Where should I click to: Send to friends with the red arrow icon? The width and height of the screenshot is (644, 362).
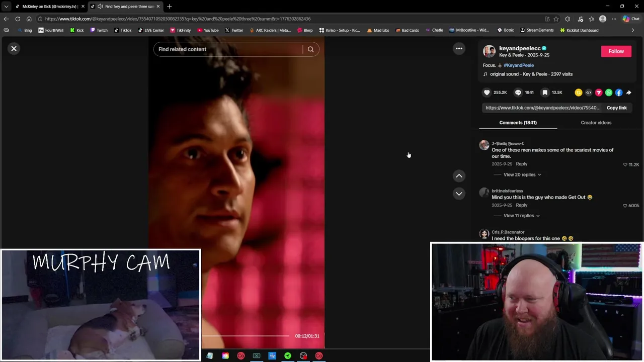(599, 93)
